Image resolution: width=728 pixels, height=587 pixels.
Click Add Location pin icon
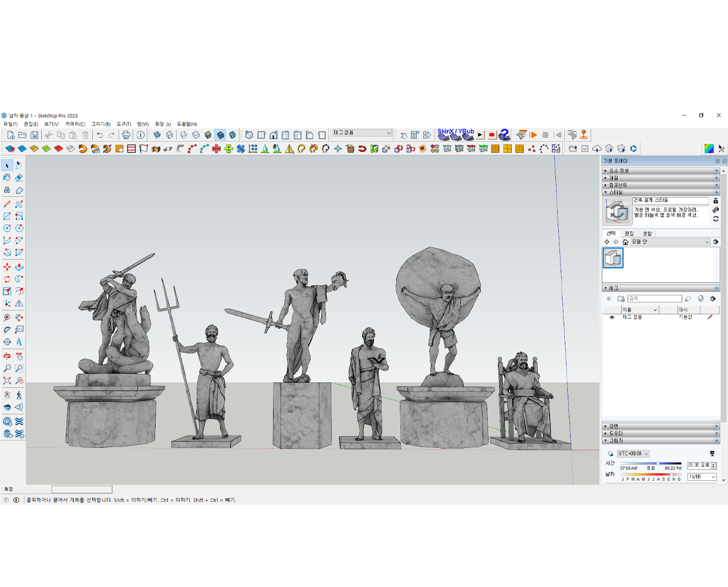tap(584, 135)
